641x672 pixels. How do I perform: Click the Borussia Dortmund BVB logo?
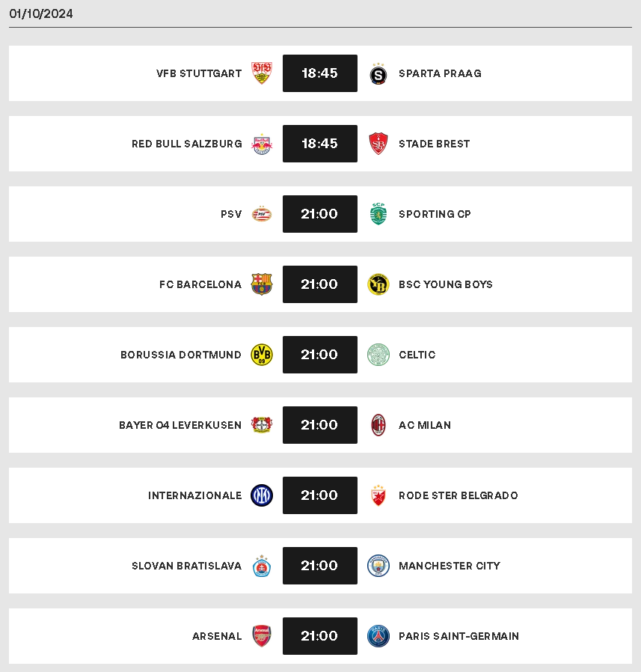click(261, 355)
